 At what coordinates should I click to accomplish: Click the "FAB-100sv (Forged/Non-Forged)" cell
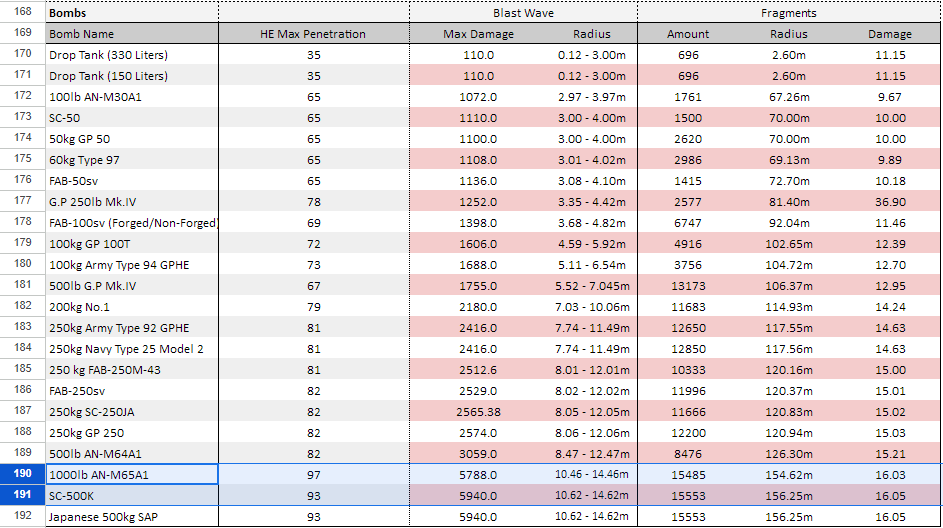pos(131,223)
